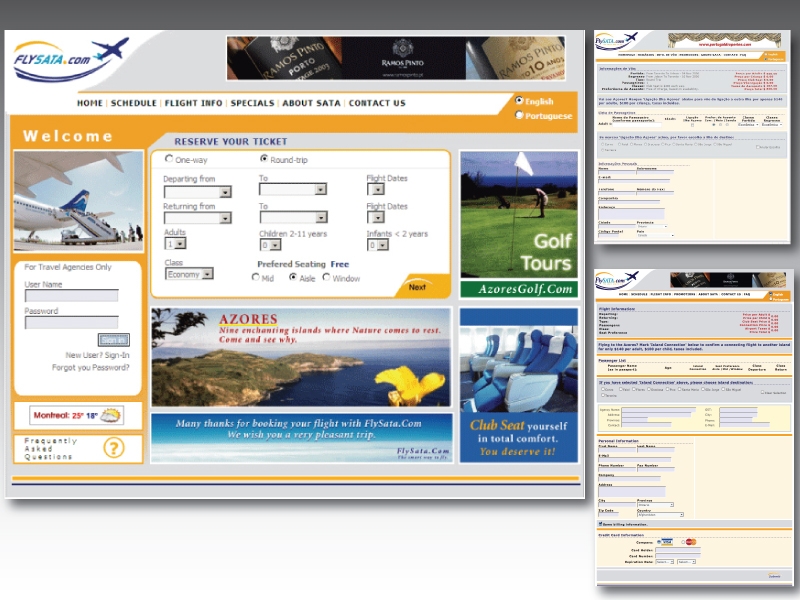Open the Golf Tours AzoresGolf.com banner
Image resolution: width=800 pixels, height=600 pixels.
pos(518,224)
